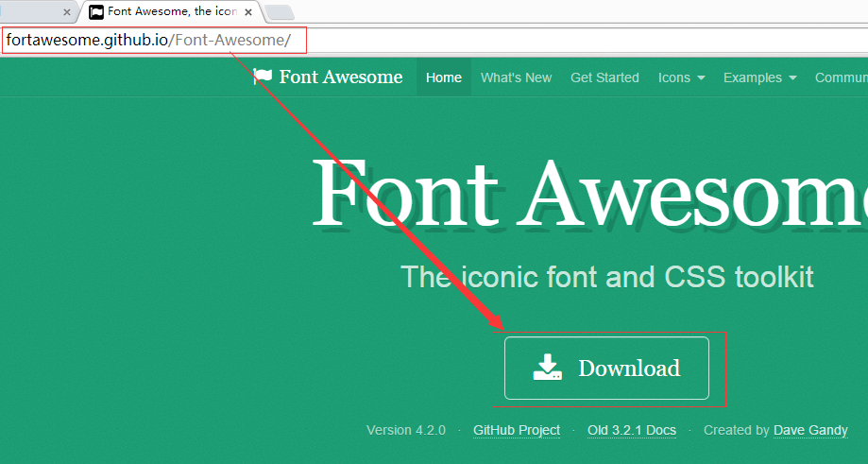Image resolution: width=868 pixels, height=464 pixels.
Task: Click the download tray icon in Download button
Action: coord(548,368)
